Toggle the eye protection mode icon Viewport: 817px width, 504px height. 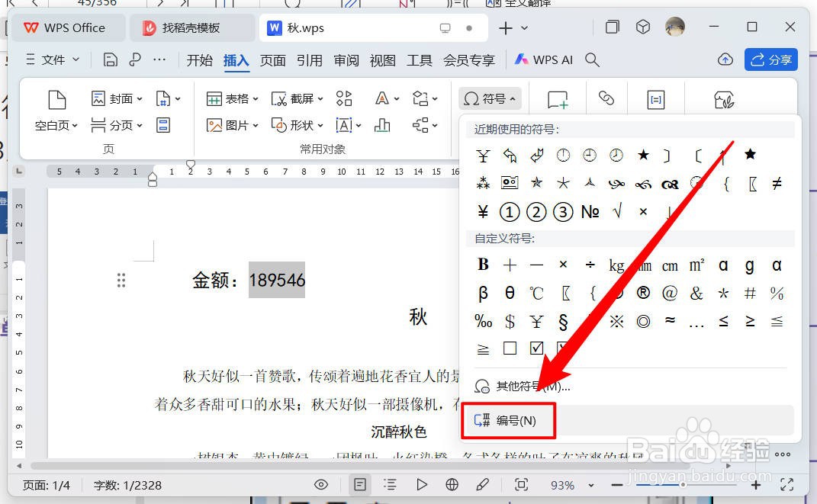[x=321, y=484]
